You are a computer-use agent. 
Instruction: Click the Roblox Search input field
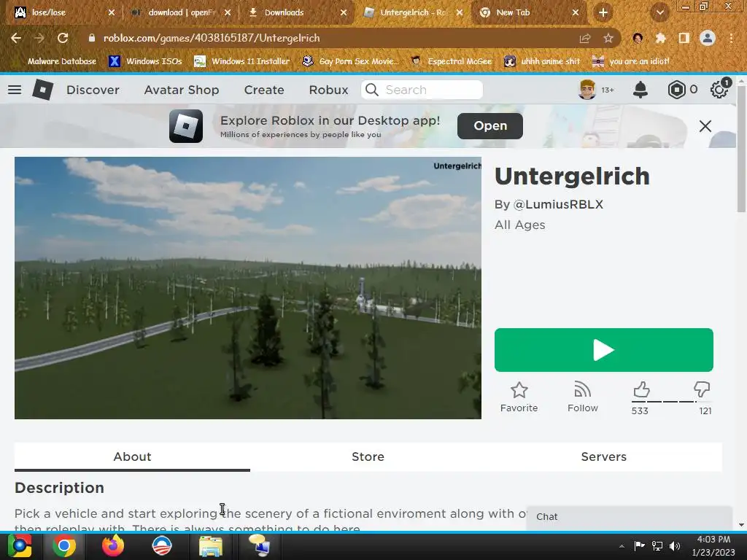(x=422, y=90)
